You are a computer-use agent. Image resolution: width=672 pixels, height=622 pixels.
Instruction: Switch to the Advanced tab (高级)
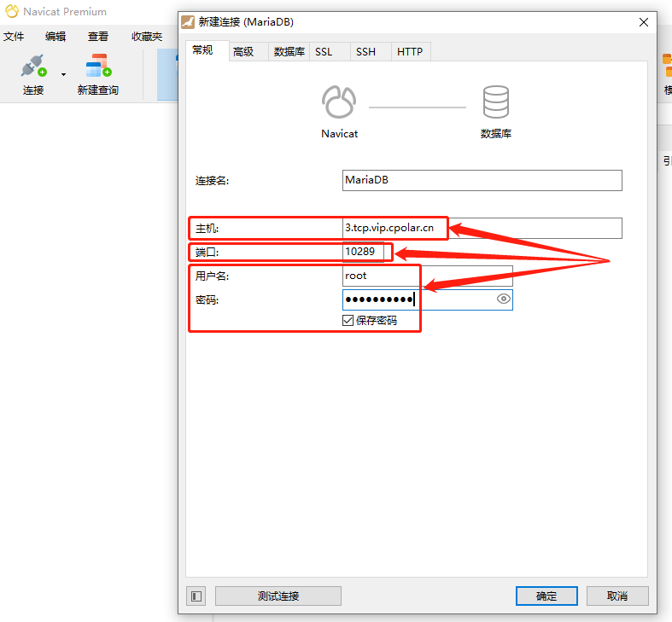coord(248,52)
